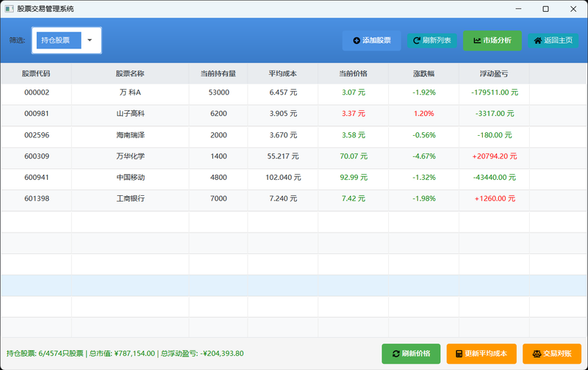Screen dimensions: 588x370
Task: Click 交易对账 button text
Action: (557, 354)
